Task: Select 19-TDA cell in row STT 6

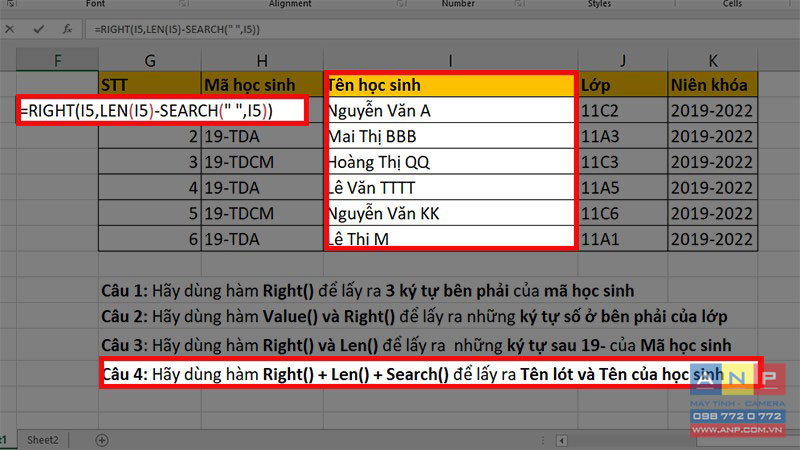Action: coord(262,238)
